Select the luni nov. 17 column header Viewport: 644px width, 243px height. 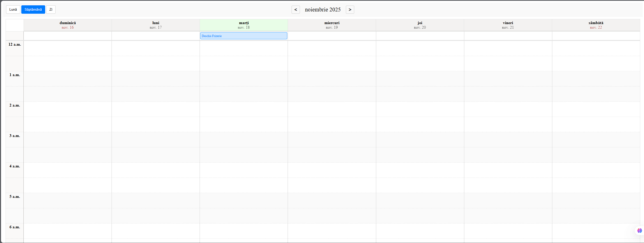tap(156, 25)
